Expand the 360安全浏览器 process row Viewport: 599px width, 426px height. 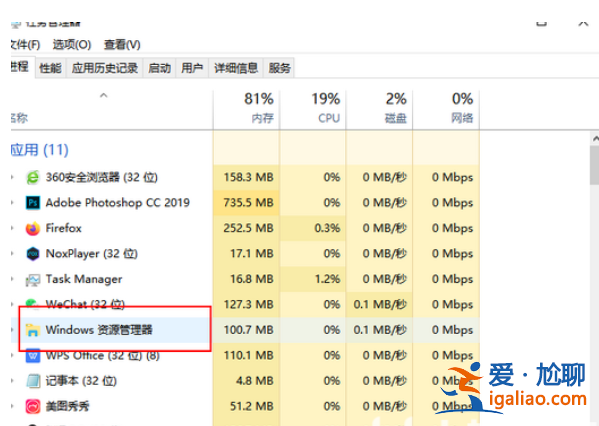pyautogui.click(x=12, y=177)
